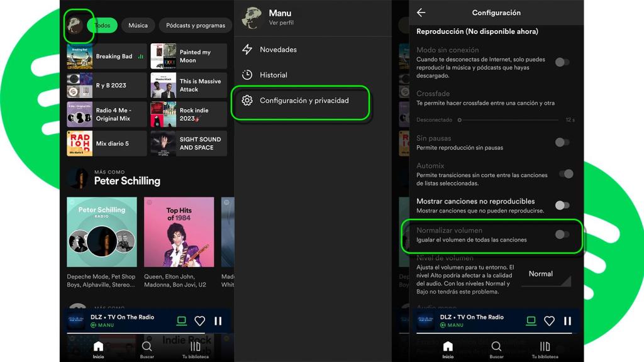Open the Nivel de volumen Normal dropdown
The width and height of the screenshot is (644, 362).
tap(547, 276)
